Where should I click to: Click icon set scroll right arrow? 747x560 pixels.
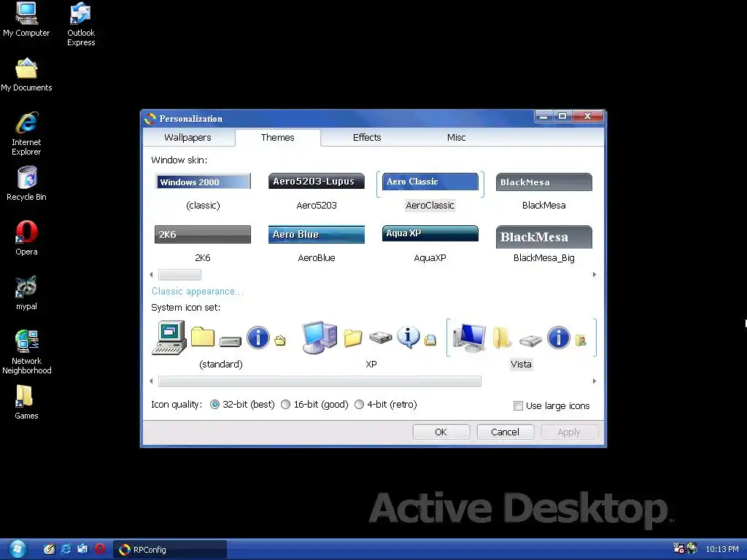(x=594, y=381)
